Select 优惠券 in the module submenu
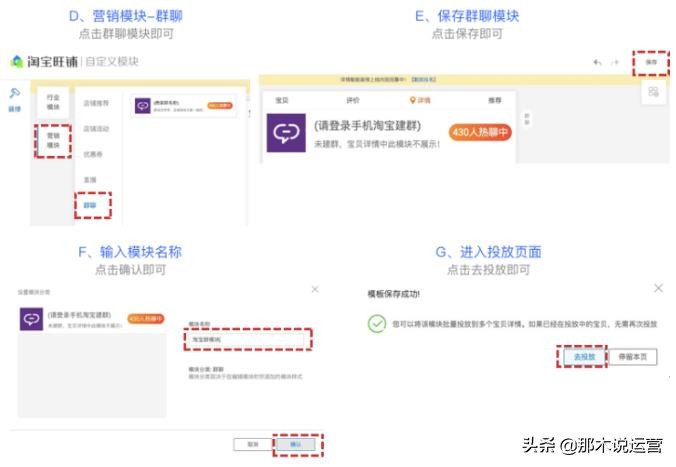The image size is (676, 467). (x=93, y=154)
